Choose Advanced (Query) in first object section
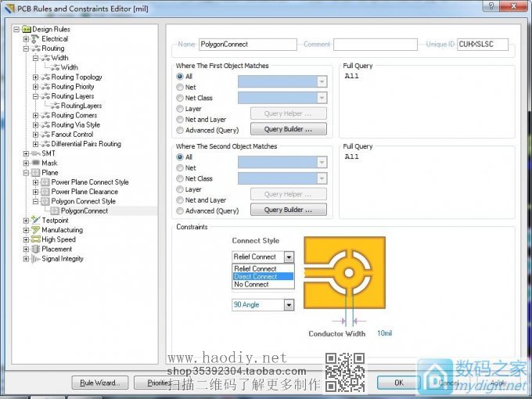 [181, 130]
